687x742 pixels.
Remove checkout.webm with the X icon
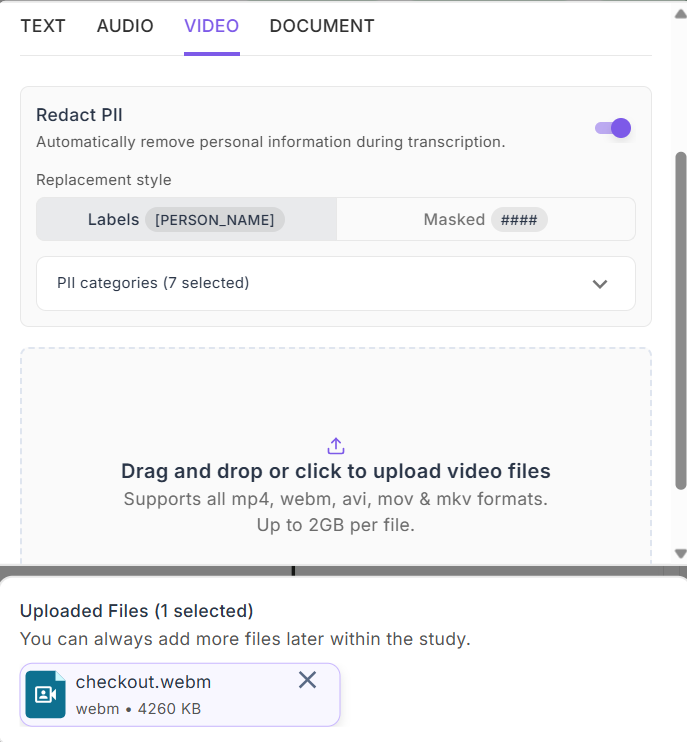[308, 680]
